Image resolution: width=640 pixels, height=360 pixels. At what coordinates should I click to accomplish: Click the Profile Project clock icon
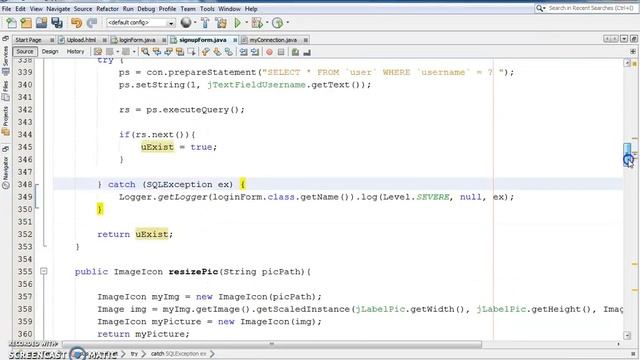click(x=278, y=23)
